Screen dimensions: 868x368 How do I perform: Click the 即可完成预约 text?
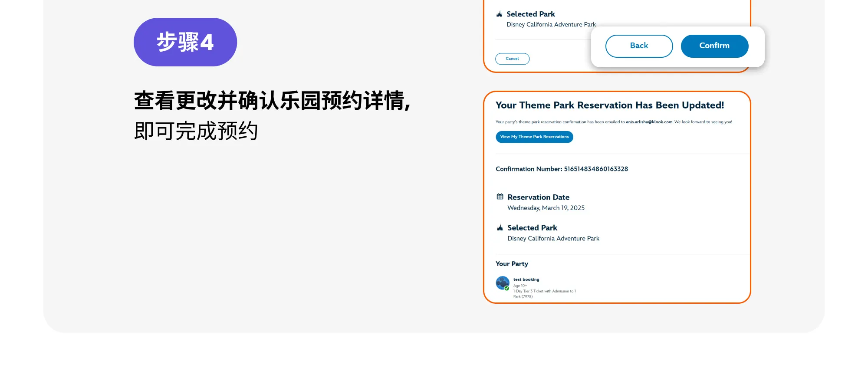tap(196, 131)
